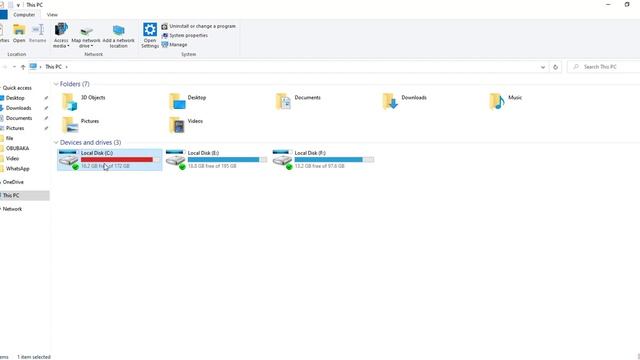Select the Music folder icon
Viewport: 640px width, 360px height.
497,102
